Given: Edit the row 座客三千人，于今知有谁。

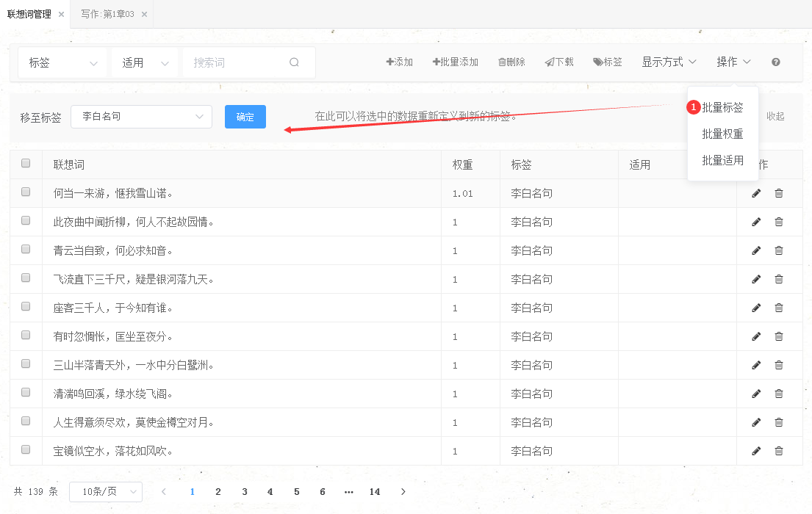Looking at the screenshot, I should coord(756,308).
